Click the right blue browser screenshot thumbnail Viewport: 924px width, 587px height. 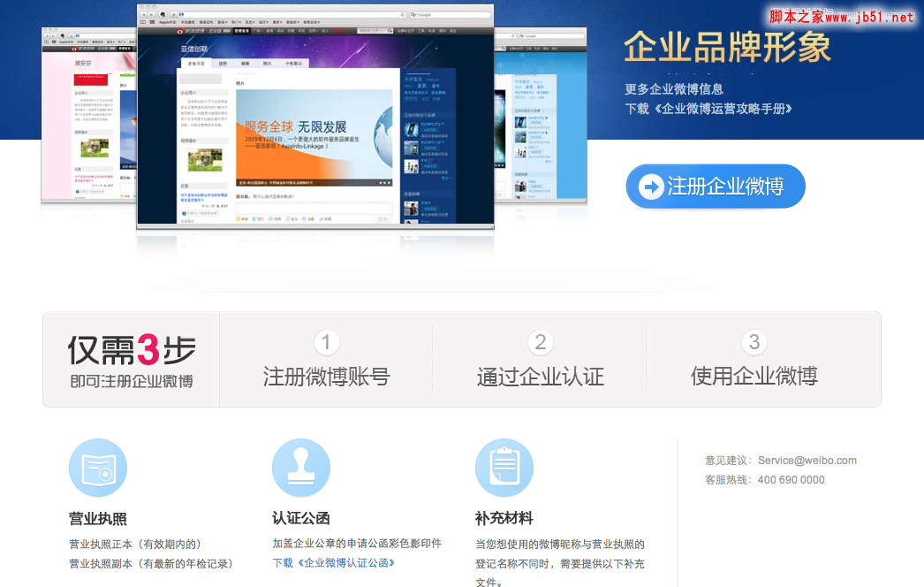tap(541, 114)
